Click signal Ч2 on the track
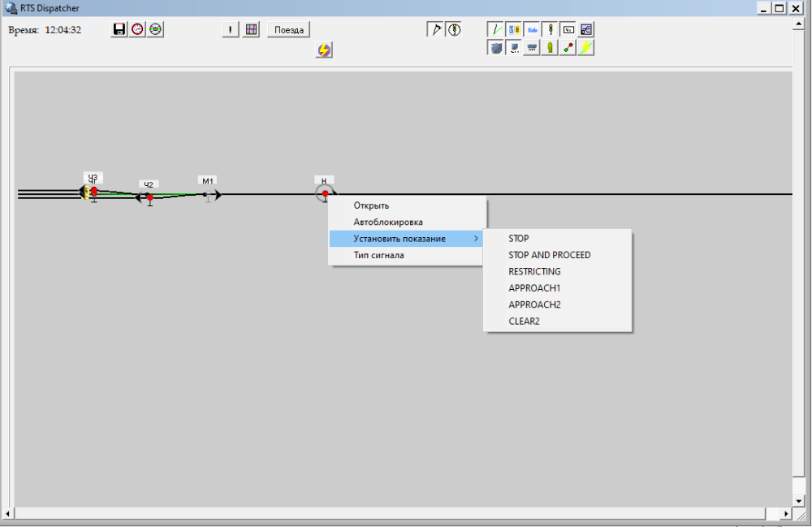Image resolution: width=812 pixels, height=527 pixels. coord(149,197)
